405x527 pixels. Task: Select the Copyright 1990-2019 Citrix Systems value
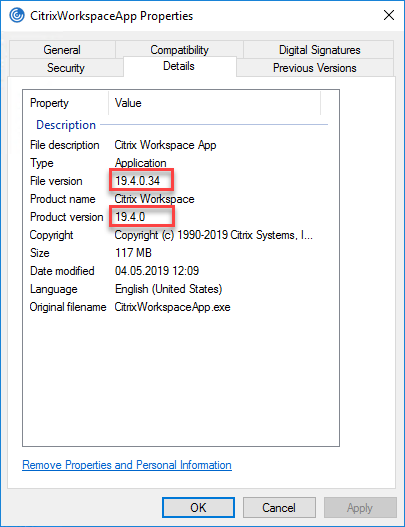pyautogui.click(x=214, y=235)
